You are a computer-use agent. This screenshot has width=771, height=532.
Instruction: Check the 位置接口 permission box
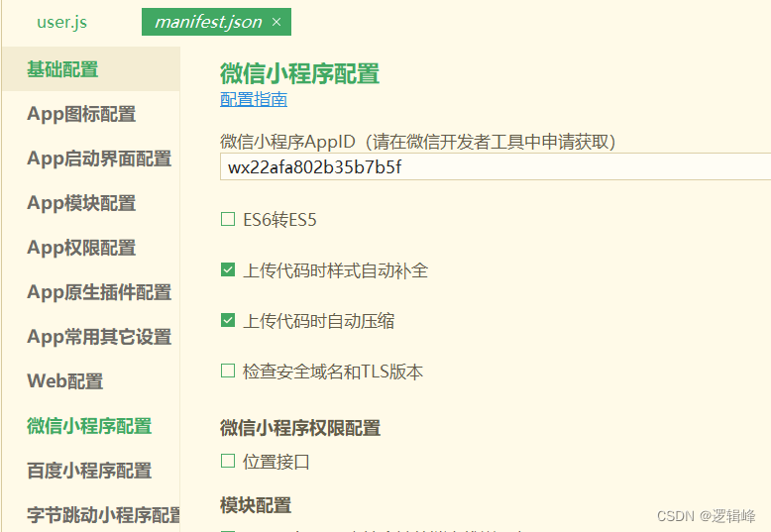coord(228,461)
